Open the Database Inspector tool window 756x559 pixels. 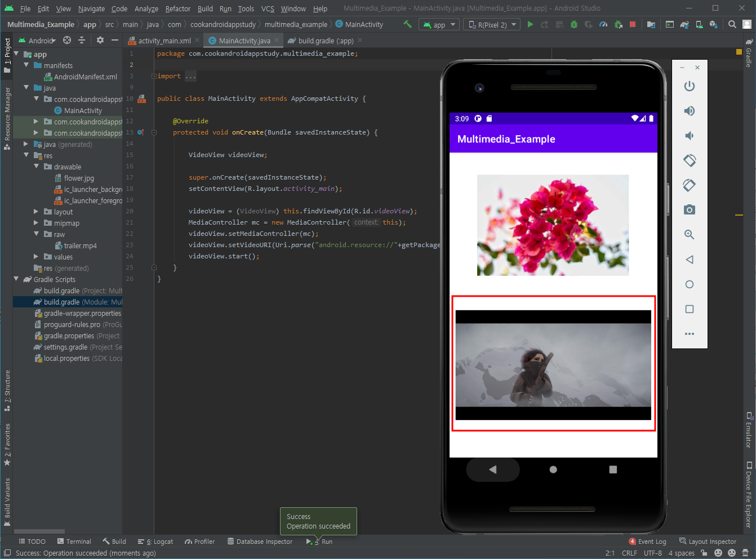(260, 542)
